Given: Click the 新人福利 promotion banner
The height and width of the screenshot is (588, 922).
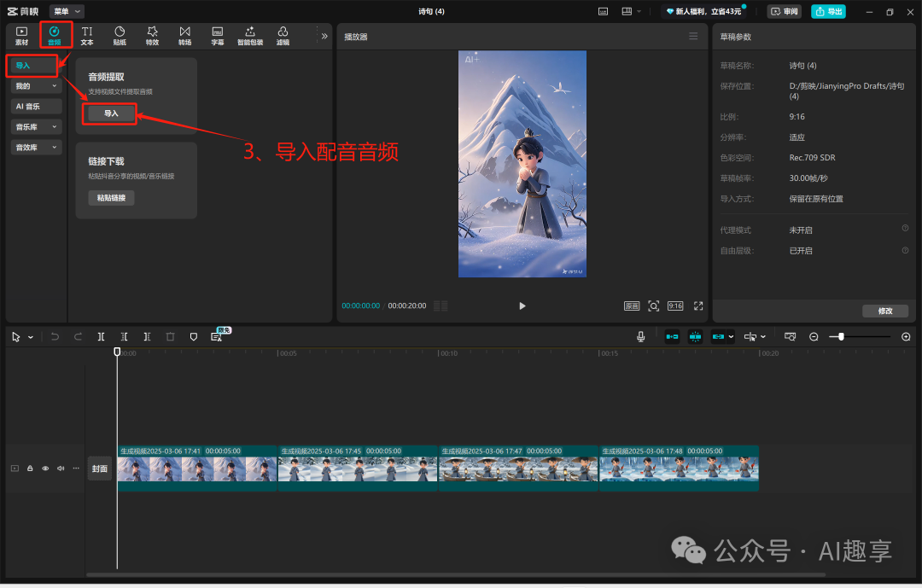Looking at the screenshot, I should pyautogui.click(x=703, y=11).
